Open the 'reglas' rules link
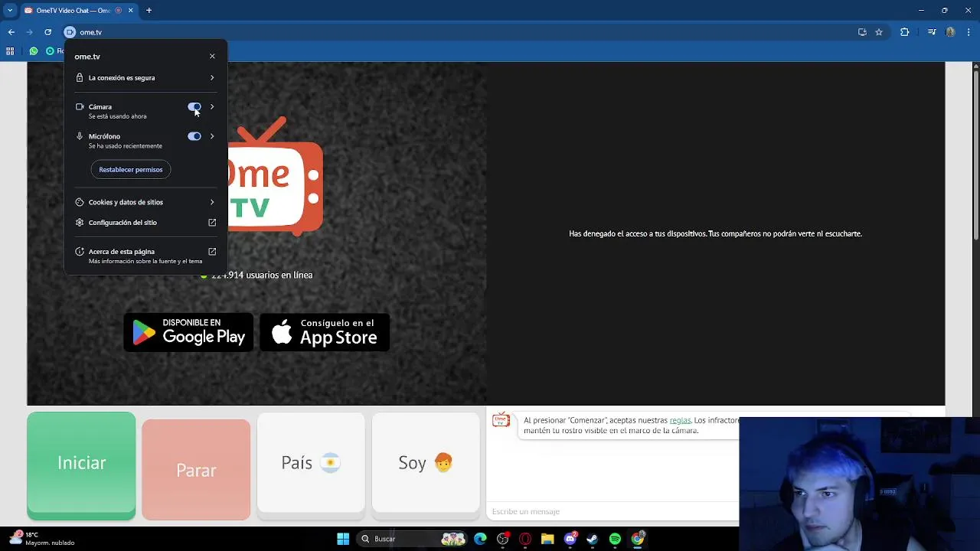Viewport: 980px width, 551px height. pos(680,420)
